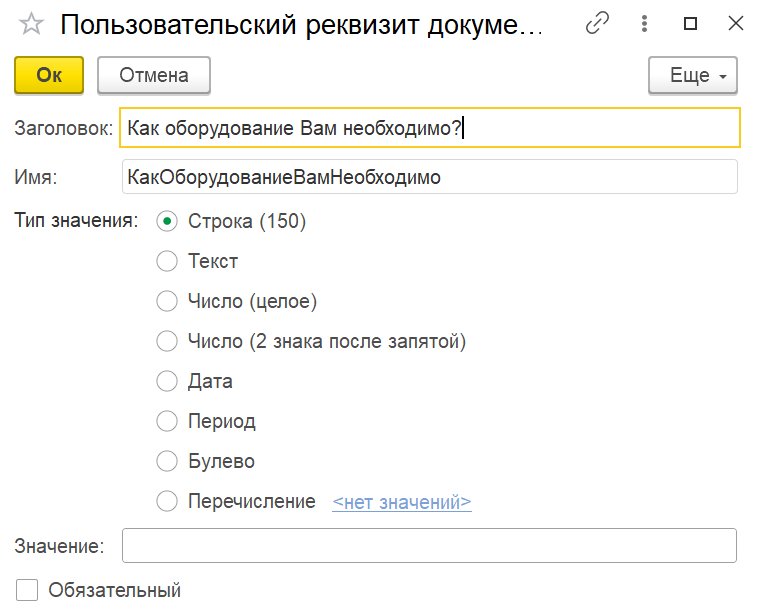Image resolution: width=759 pixels, height=613 pixels.
Task: Focus the Имя input field
Action: click(x=429, y=177)
